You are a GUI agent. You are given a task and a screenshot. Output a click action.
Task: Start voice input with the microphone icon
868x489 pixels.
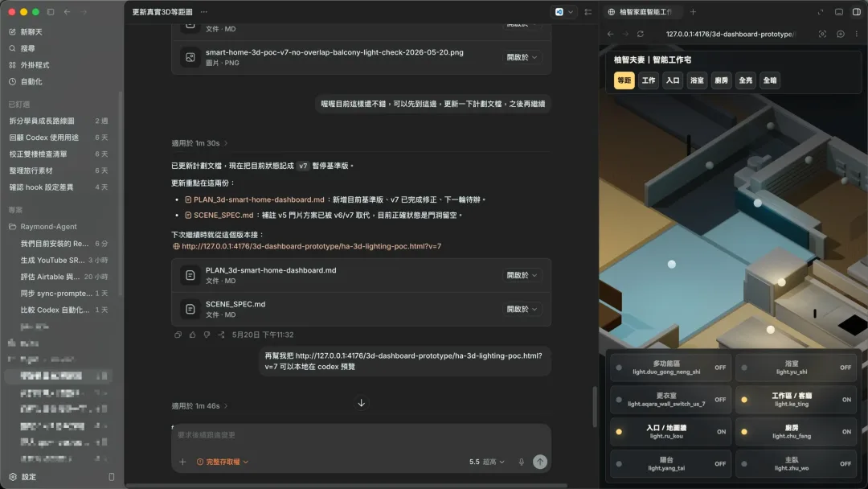521,462
